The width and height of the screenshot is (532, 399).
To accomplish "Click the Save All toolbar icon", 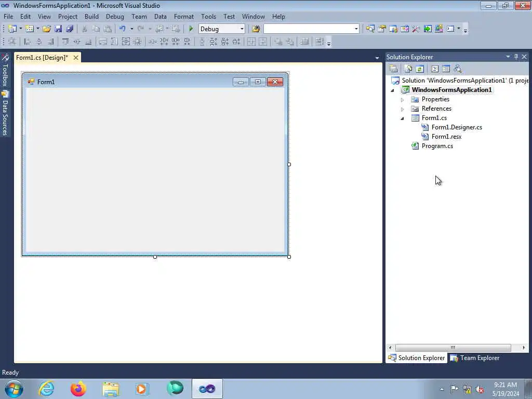I will pyautogui.click(x=70, y=29).
